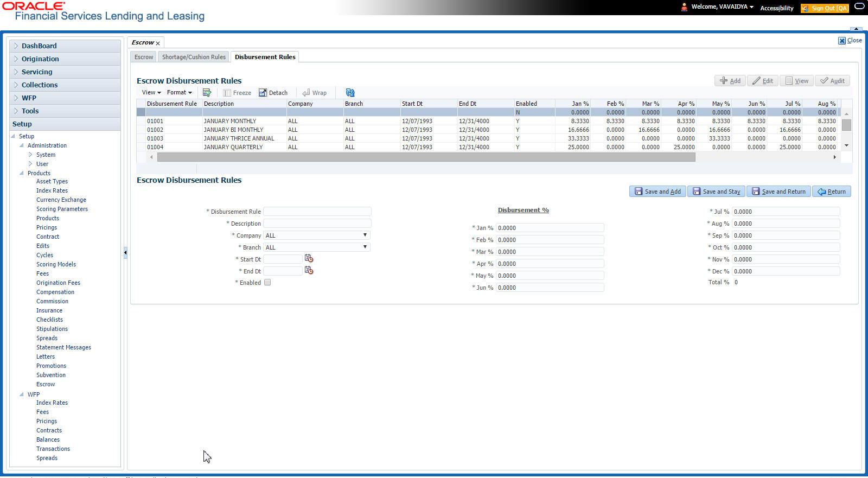Click the Dec % input field
The height and width of the screenshot is (478, 868).
point(786,271)
